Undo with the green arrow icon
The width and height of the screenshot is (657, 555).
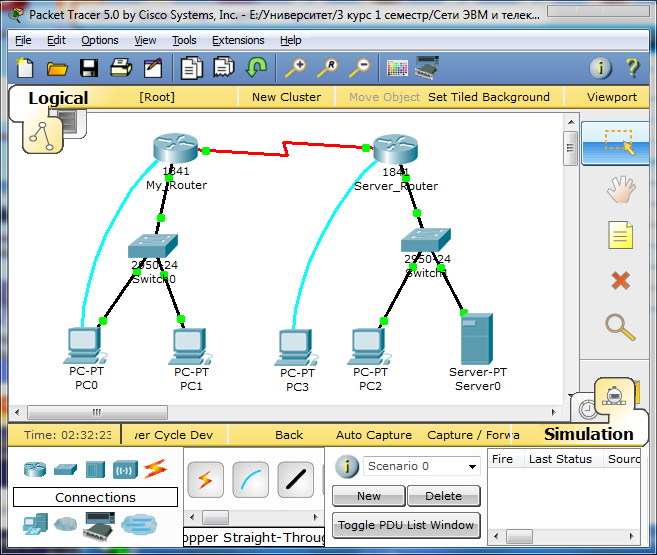(x=256, y=67)
